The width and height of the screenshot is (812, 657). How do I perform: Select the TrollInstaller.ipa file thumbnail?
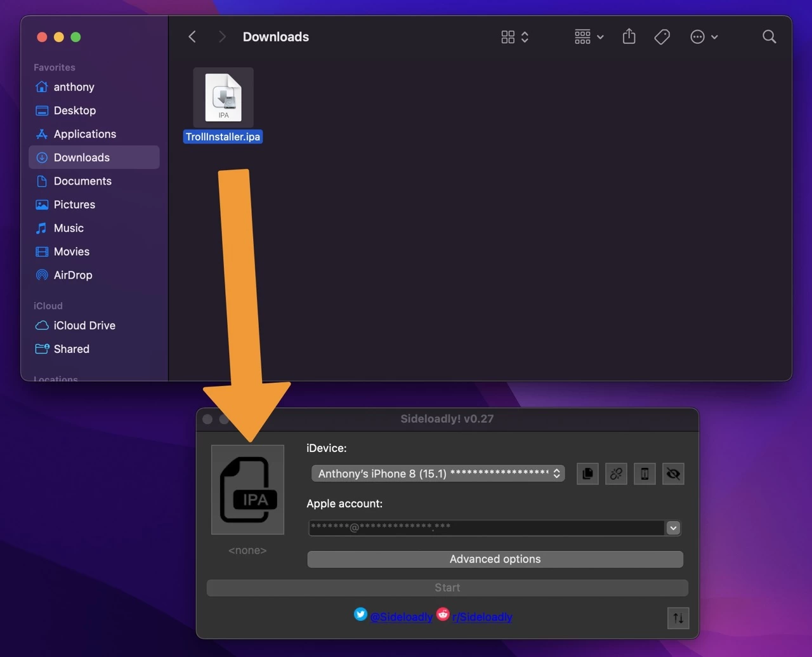pos(223,96)
